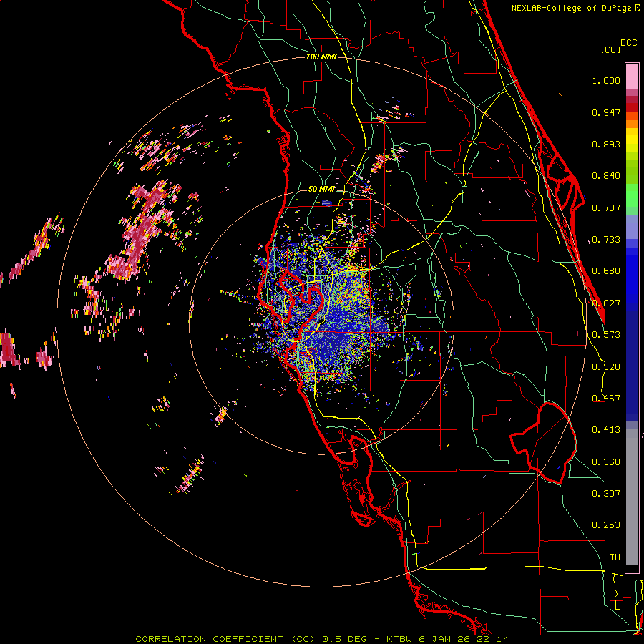Pick the gray segment of the color scale
Screen dimensions: 644x644
632,497
